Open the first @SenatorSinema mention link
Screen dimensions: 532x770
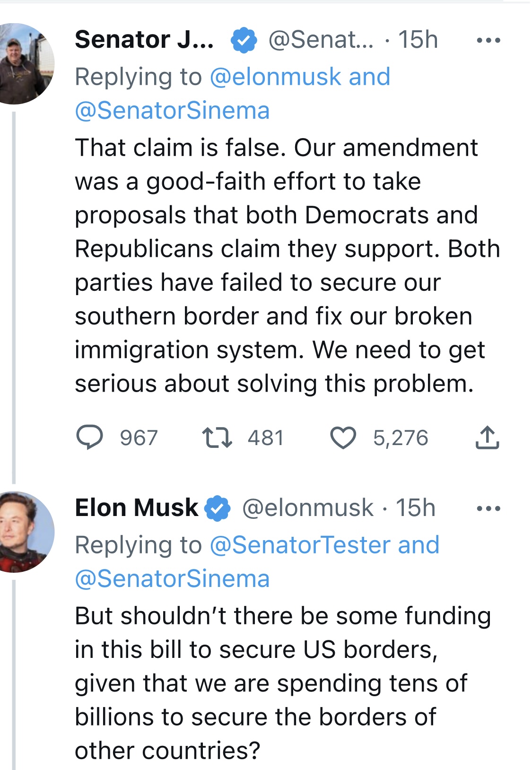[x=172, y=111]
